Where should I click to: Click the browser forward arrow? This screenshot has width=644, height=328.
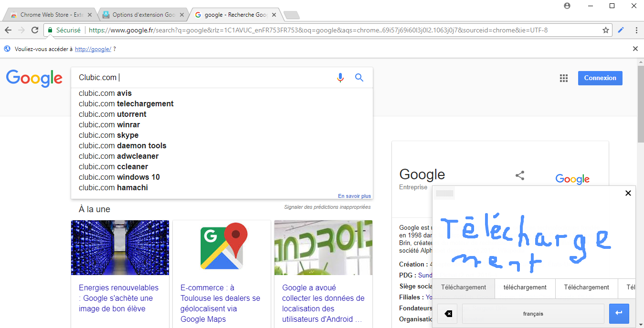click(x=21, y=30)
